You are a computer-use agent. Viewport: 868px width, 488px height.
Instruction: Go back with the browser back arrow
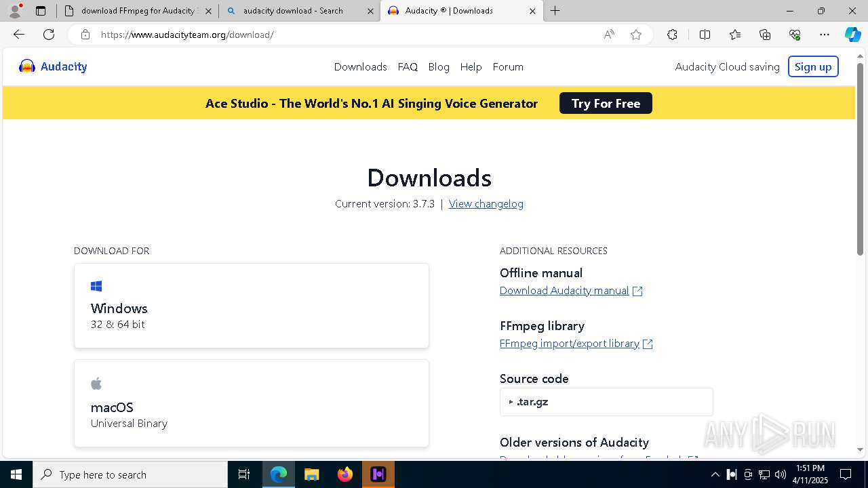(x=19, y=35)
